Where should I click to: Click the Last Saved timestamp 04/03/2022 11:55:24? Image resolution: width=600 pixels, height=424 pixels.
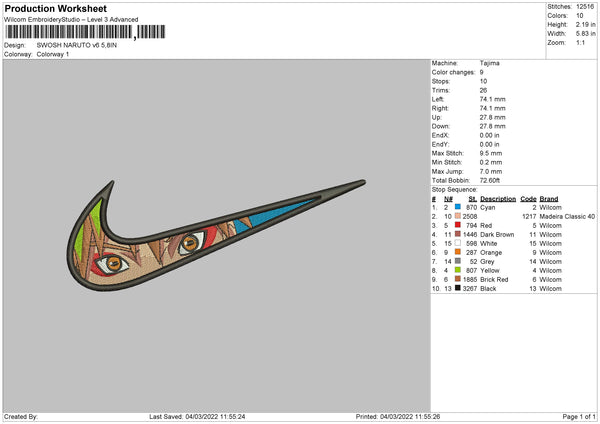215,417
